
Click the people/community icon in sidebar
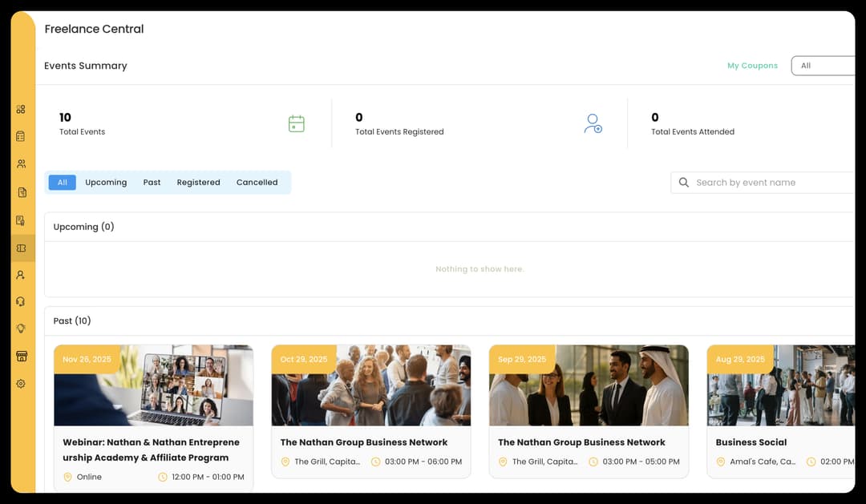[x=21, y=163]
